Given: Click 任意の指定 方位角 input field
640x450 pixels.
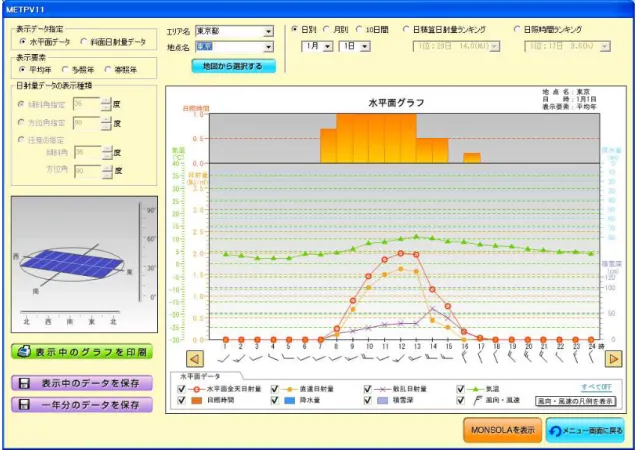Looking at the screenshot, I should click(x=88, y=172).
